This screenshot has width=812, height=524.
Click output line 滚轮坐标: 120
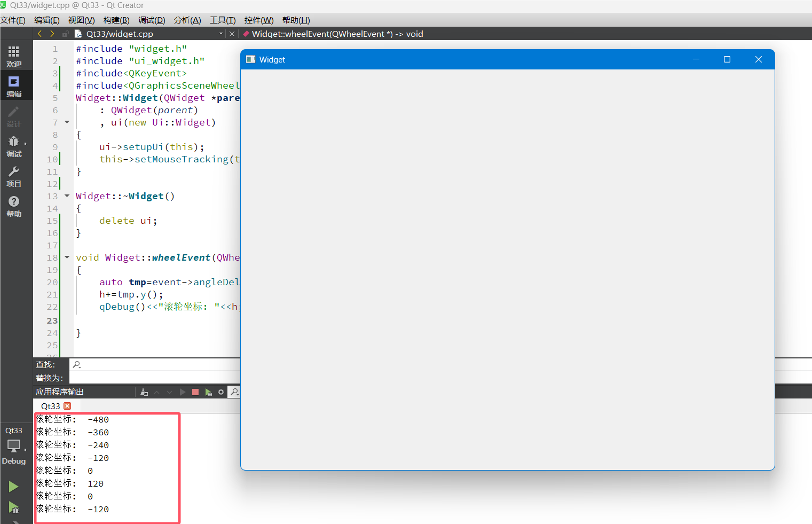tap(70, 483)
